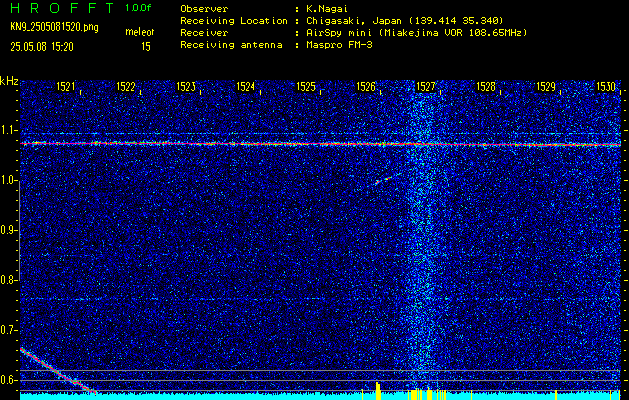This screenshot has height=400, width=629.
Task: Click the HROFFT title text
Action: pos(62,8)
